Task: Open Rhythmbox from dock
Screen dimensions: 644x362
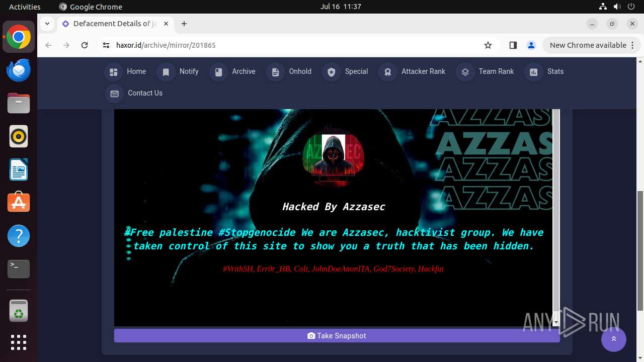Action: [x=19, y=137]
